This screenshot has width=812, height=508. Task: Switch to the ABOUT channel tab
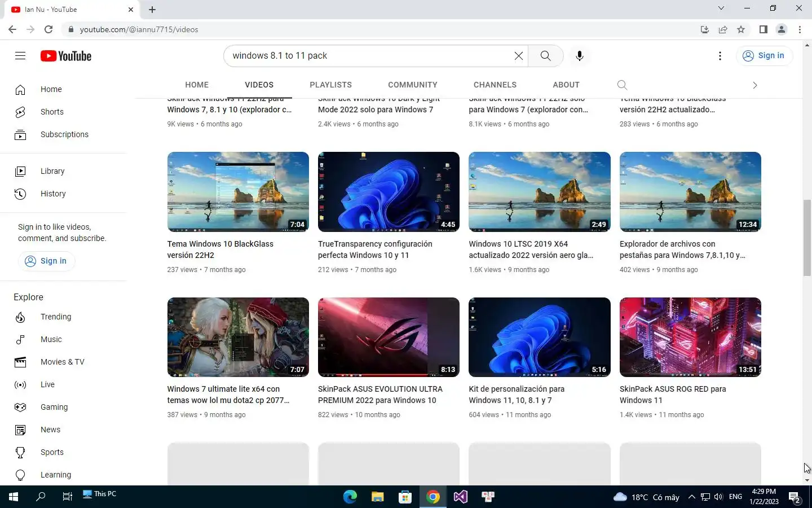566,85
